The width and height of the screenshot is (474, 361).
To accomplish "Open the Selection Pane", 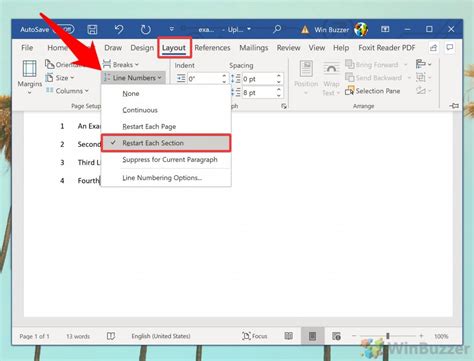I will pyautogui.click(x=373, y=91).
